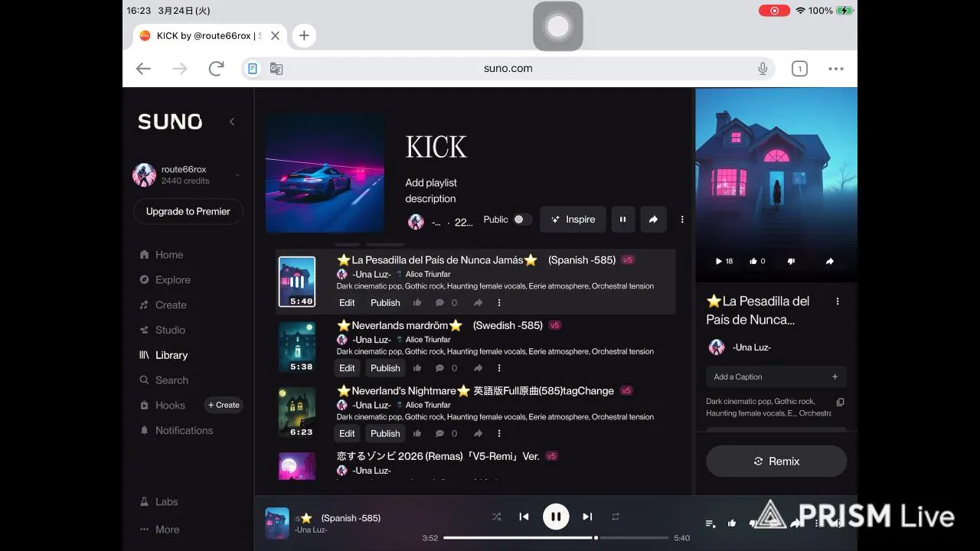Viewport: 980px width, 551px height.
Task: Expand the route66rox account dropdown
Action: coord(237,175)
